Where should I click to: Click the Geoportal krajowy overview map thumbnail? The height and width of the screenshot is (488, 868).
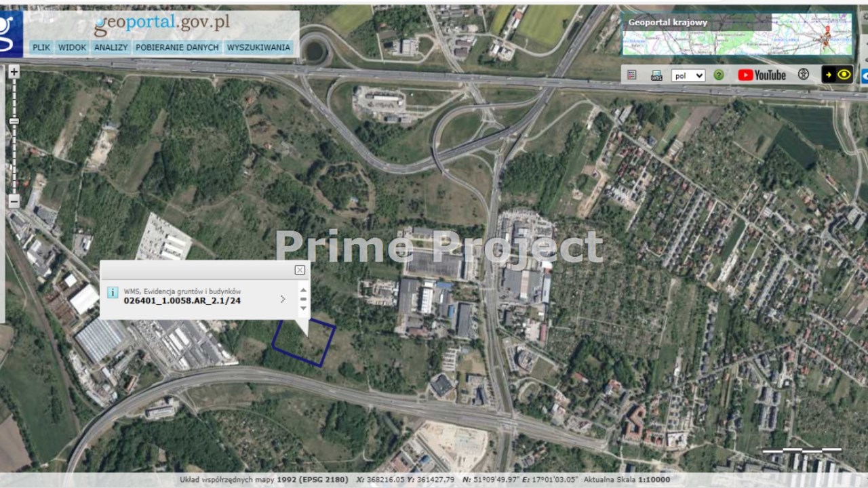[x=736, y=35]
